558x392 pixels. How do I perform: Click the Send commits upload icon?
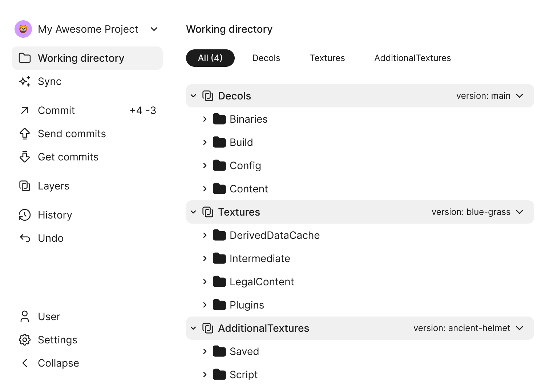24,134
